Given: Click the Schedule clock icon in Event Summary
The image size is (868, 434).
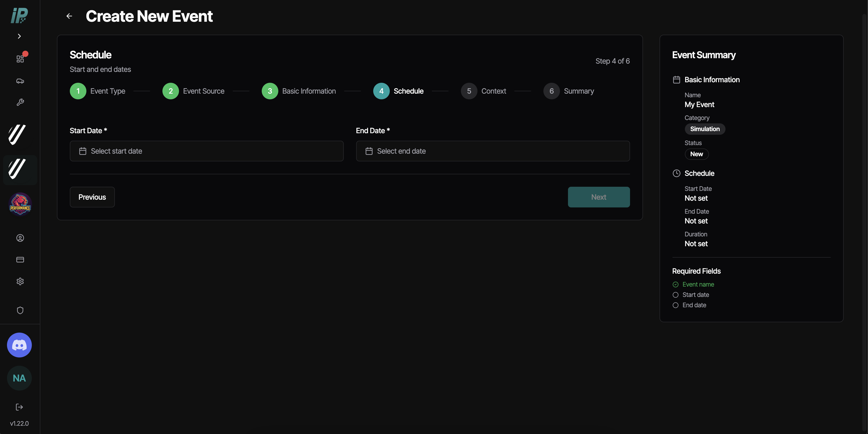Looking at the screenshot, I should (x=676, y=173).
